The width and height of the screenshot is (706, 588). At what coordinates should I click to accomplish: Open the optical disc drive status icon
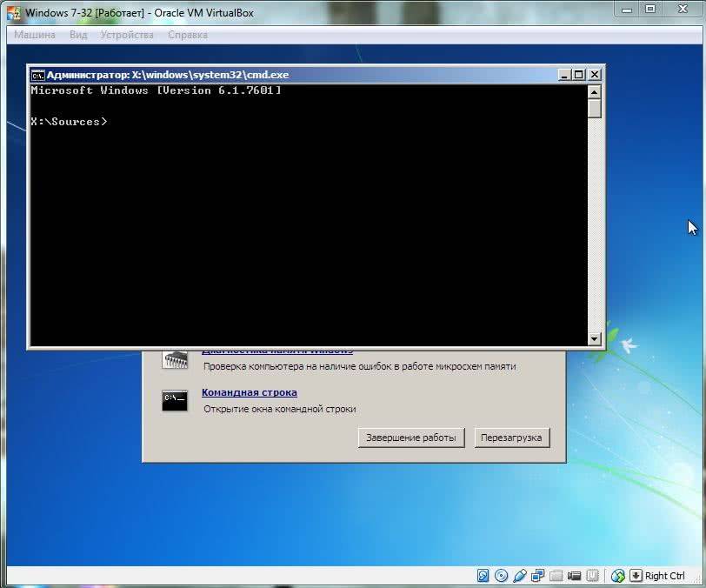pyautogui.click(x=502, y=576)
